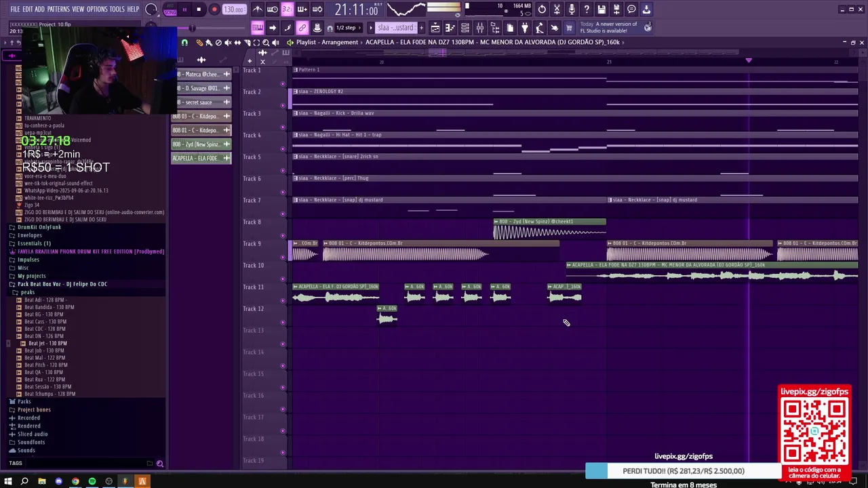Click the pause playback button
This screenshot has width=868, height=488.
coord(184,9)
